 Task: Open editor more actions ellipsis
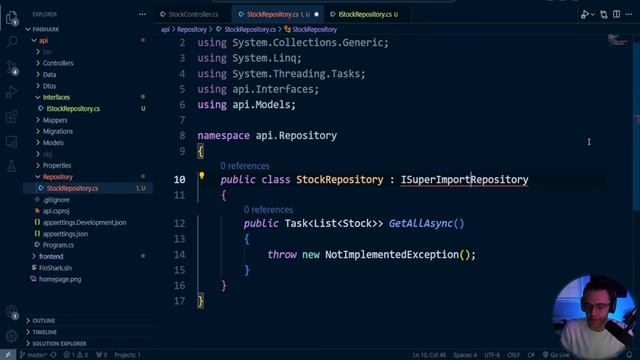629,14
